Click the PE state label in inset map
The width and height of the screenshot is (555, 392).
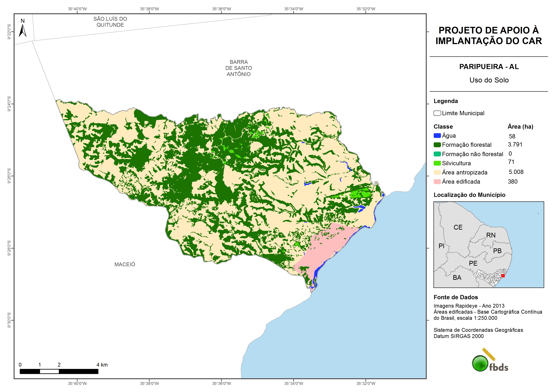pyautogui.click(x=473, y=263)
